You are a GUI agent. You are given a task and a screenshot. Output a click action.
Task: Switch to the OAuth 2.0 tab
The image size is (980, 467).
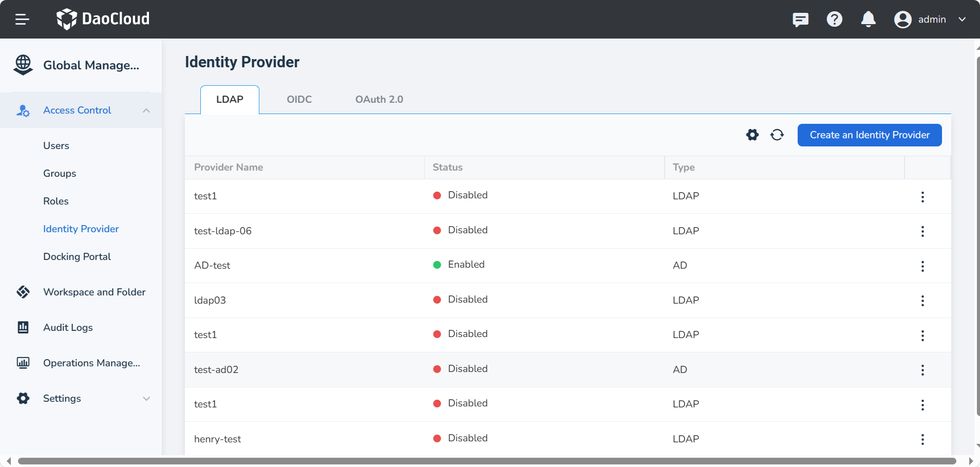tap(379, 100)
